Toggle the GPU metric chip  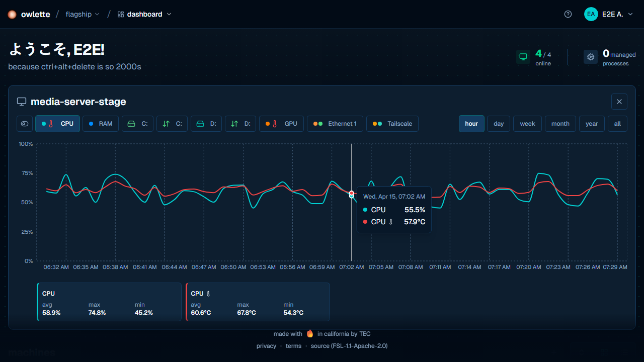click(281, 124)
